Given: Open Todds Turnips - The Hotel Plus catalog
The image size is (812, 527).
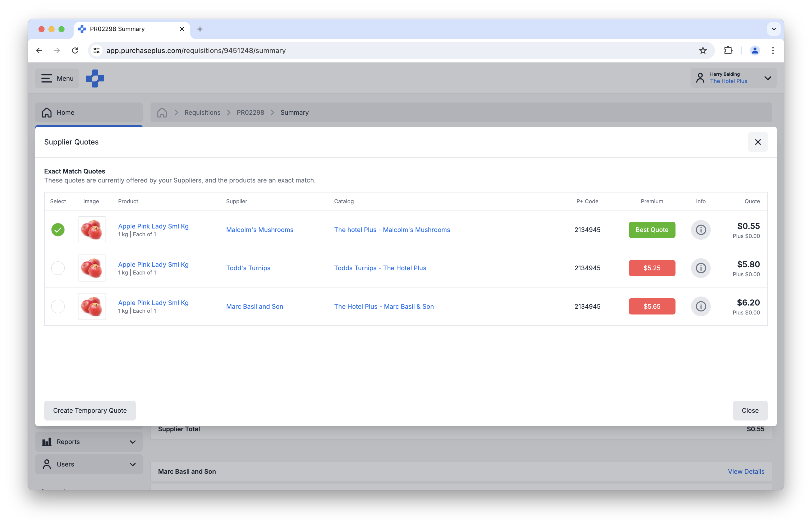Looking at the screenshot, I should pyautogui.click(x=380, y=268).
